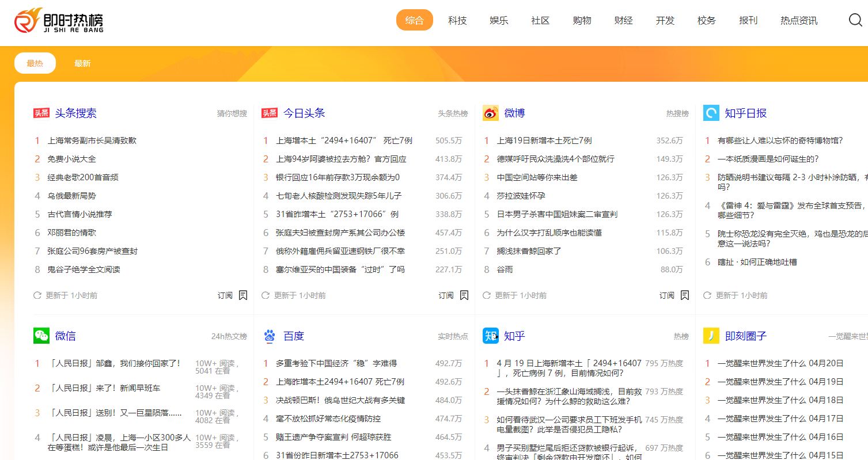868x460 pixels.
Task: Open the 开发 navigation tab
Action: point(665,20)
